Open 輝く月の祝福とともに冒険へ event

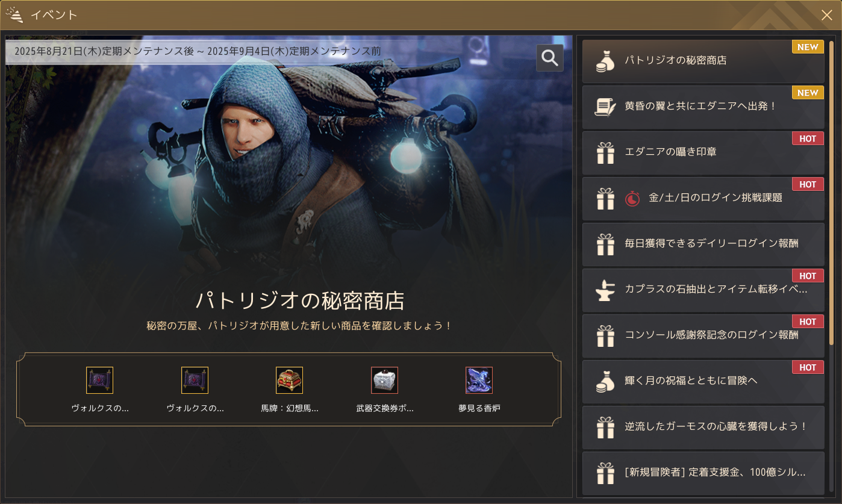click(703, 381)
